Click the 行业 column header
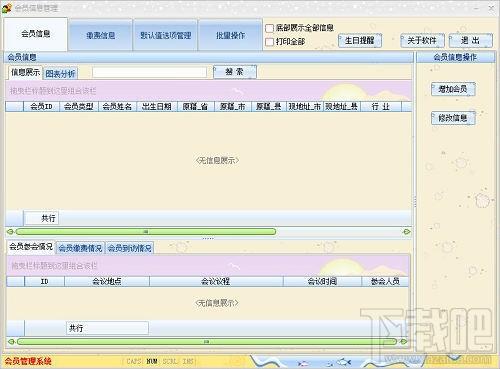 [381, 107]
